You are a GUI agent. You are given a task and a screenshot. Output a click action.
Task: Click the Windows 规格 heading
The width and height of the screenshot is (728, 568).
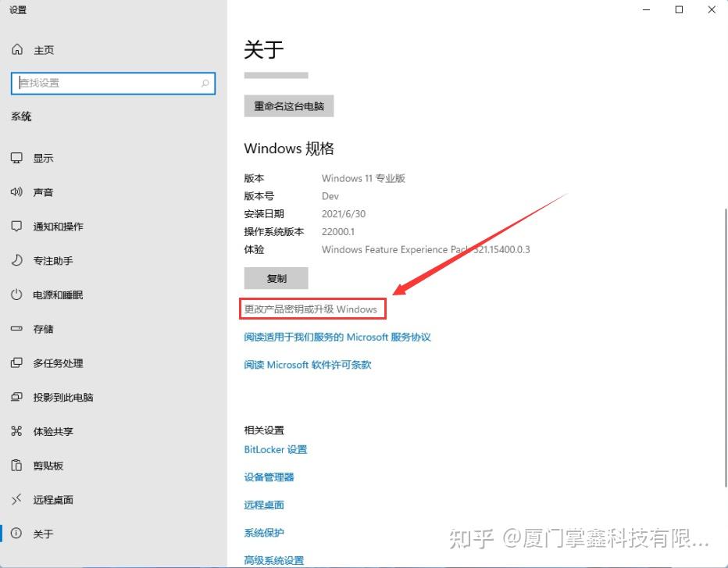point(289,148)
